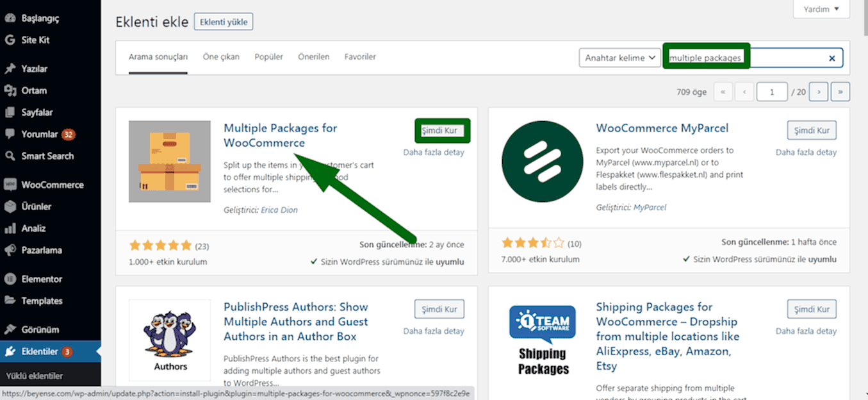
Task: Click the Ürünler box icon
Action: [10, 206]
